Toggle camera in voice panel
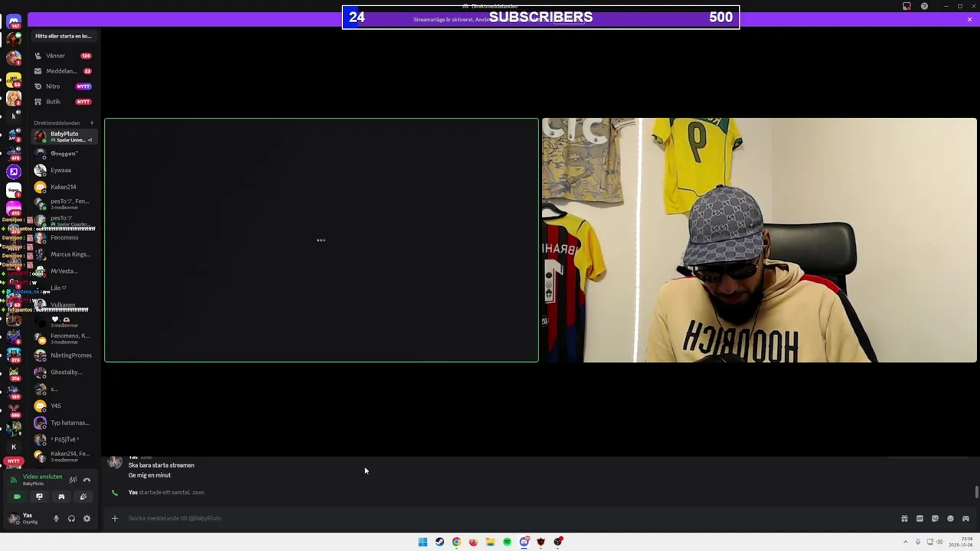Screen dimensions: 980x551 pos(17,497)
